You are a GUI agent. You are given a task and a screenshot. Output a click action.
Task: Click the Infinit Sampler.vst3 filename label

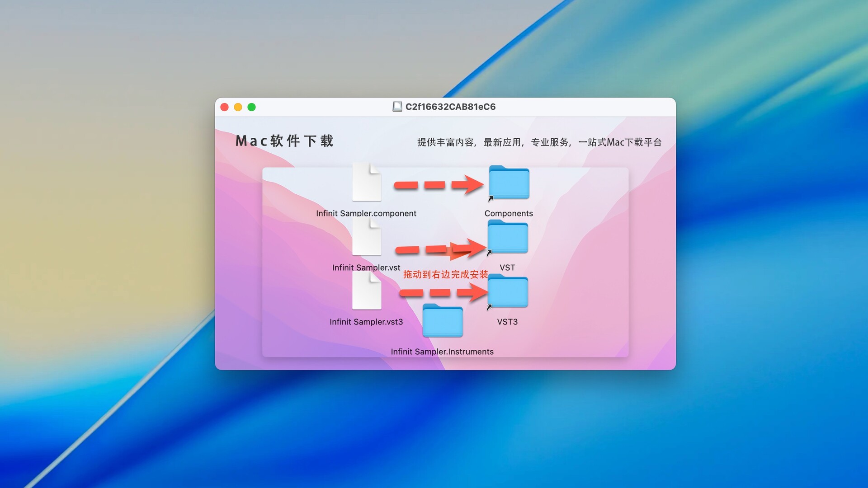point(366,322)
